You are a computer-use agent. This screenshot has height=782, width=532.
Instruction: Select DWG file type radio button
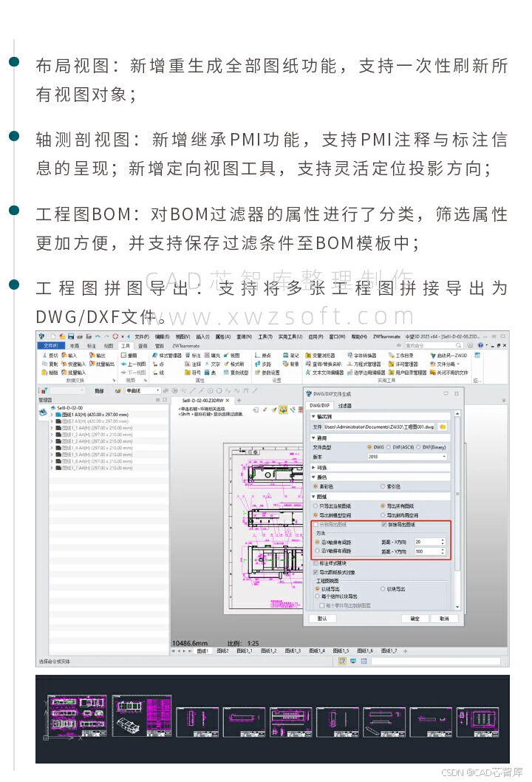369,447
